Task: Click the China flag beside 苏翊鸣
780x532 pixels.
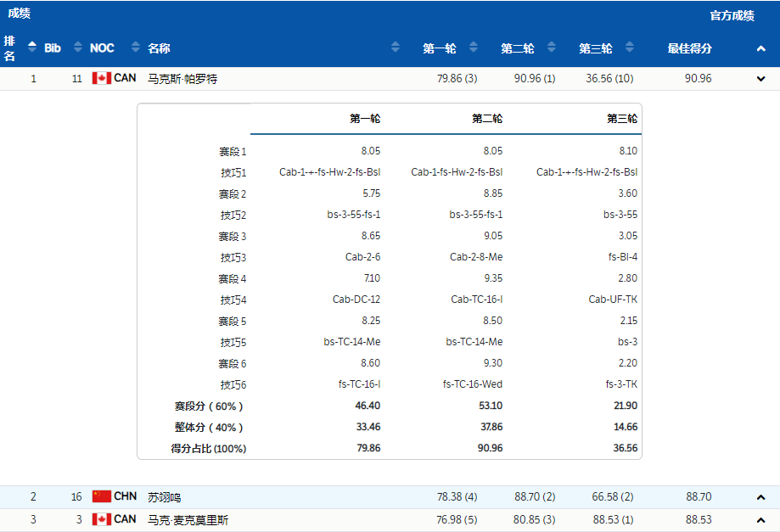Action: 102,496
